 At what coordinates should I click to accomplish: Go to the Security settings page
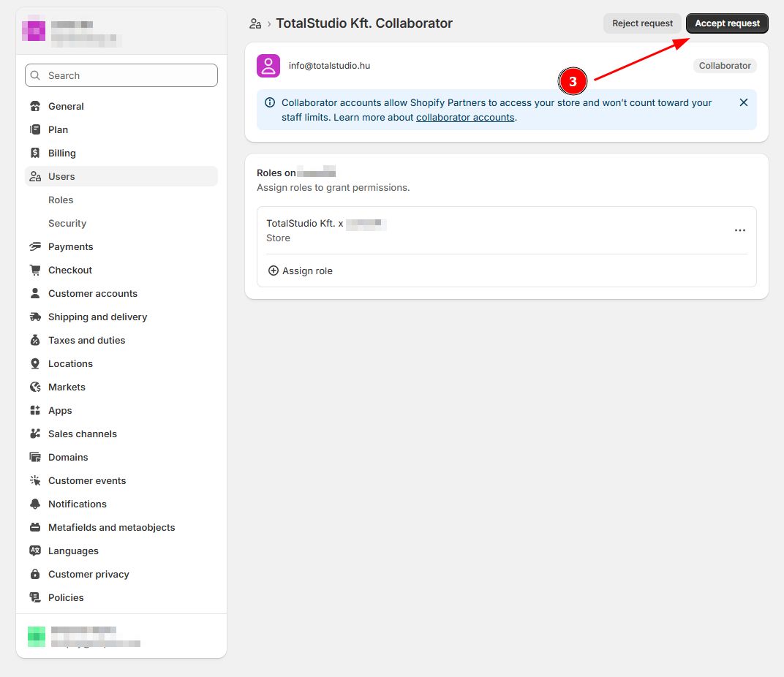67,223
